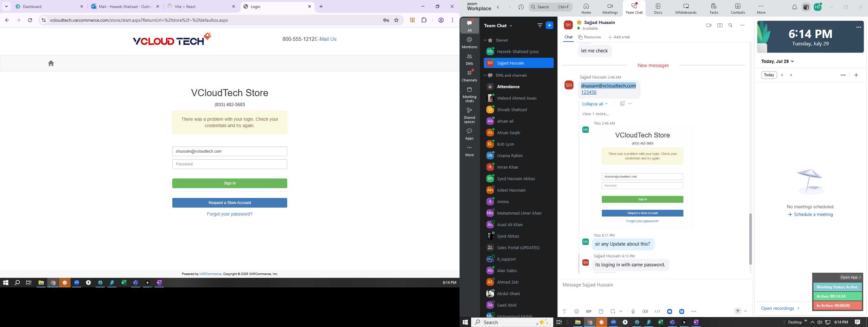Click the chat message scrollbar
This screenshot has height=327, width=868.
tap(750, 239)
